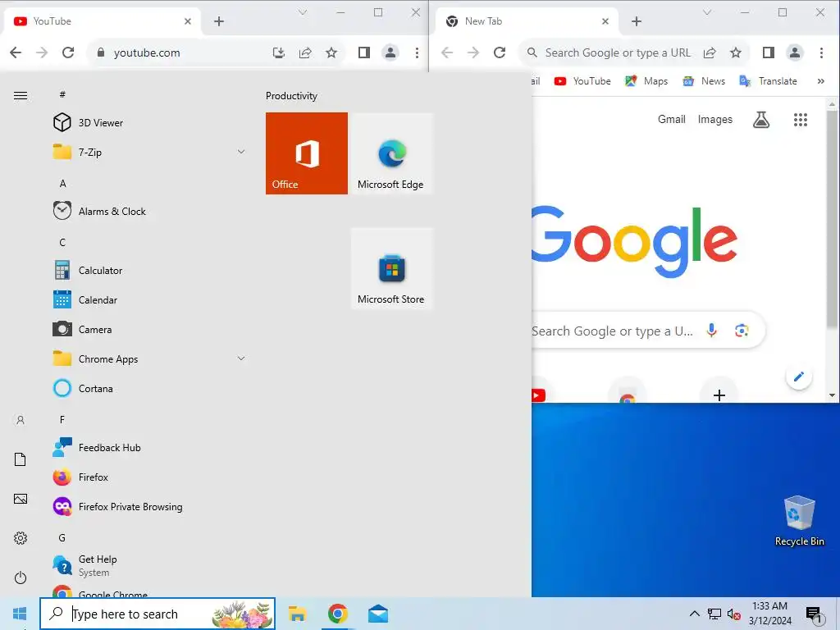This screenshot has width=840, height=630.
Task: Open tab search dropdown in YouTube window
Action: (303, 12)
